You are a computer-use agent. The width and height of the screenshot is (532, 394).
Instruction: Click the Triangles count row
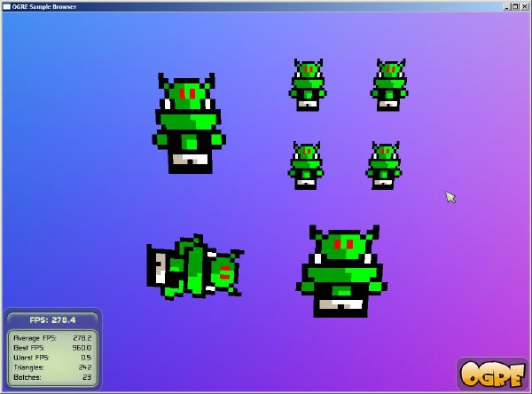[x=52, y=367]
